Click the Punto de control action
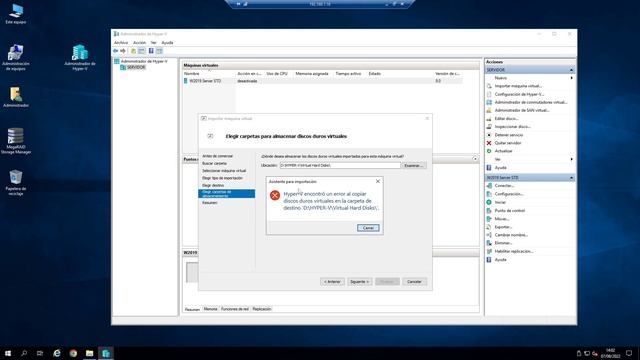This screenshot has width=640, height=360. 509,211
